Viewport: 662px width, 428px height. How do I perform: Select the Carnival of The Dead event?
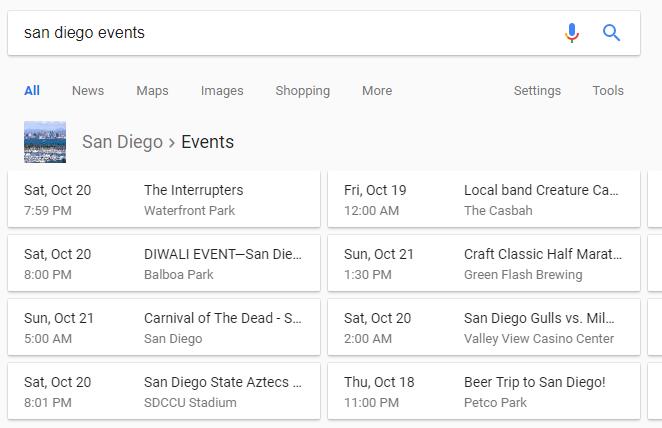tap(164, 327)
